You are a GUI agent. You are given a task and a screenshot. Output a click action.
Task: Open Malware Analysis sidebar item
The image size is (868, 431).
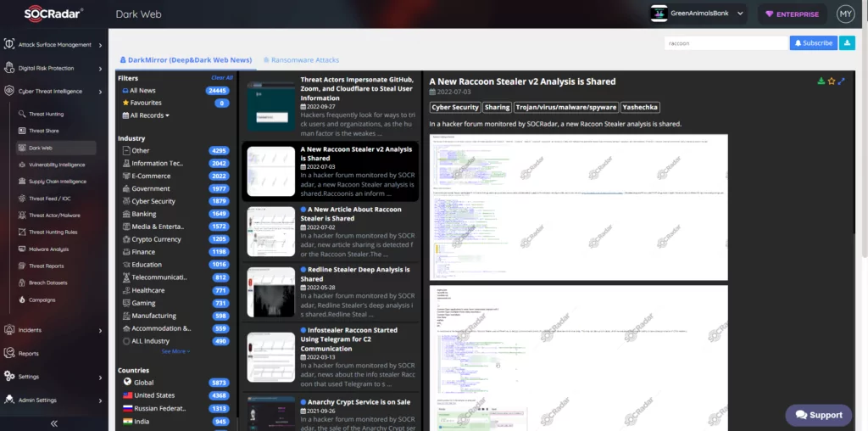pos(48,249)
